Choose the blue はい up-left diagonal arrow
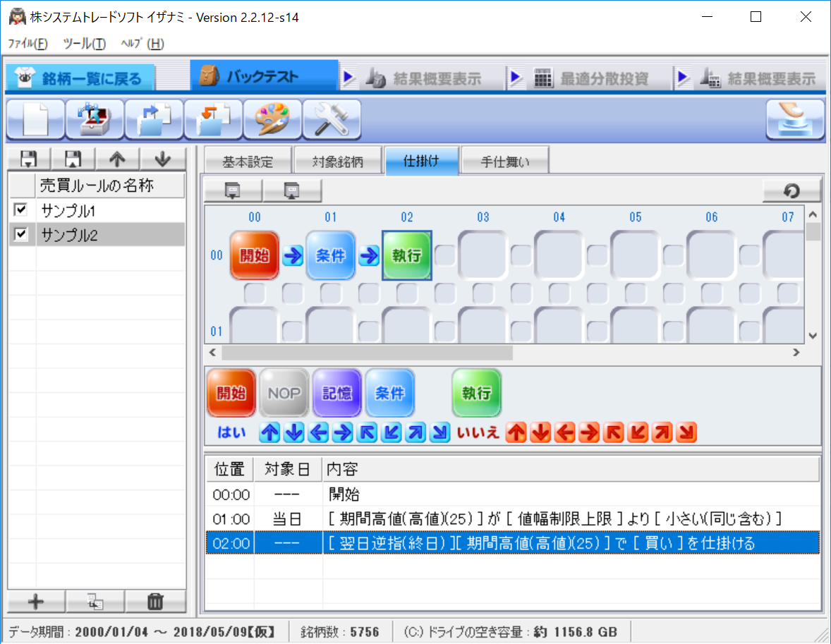 [368, 432]
